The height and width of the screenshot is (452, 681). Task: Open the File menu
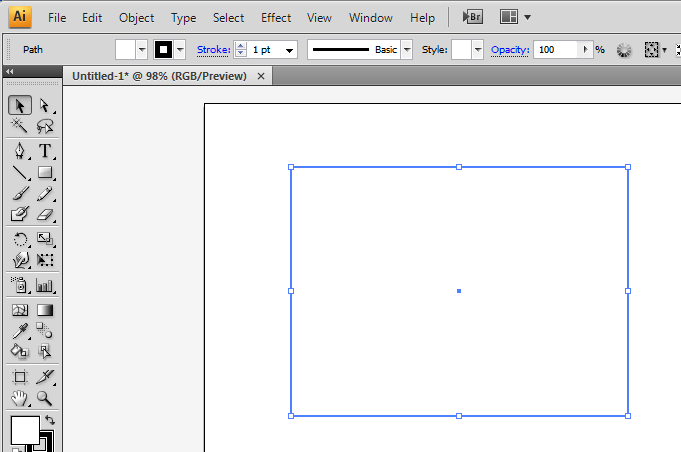tap(57, 18)
